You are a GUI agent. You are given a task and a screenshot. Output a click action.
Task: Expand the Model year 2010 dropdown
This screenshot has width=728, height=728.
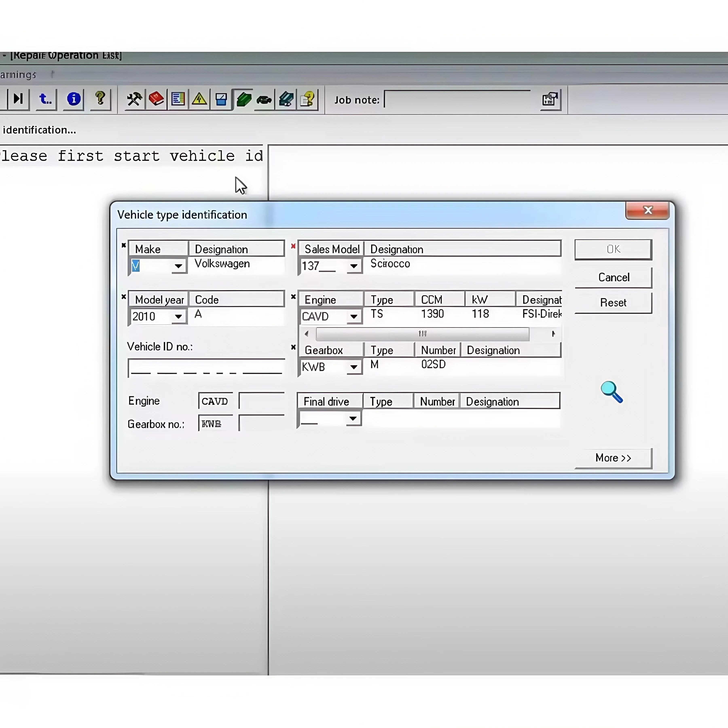pos(178,316)
